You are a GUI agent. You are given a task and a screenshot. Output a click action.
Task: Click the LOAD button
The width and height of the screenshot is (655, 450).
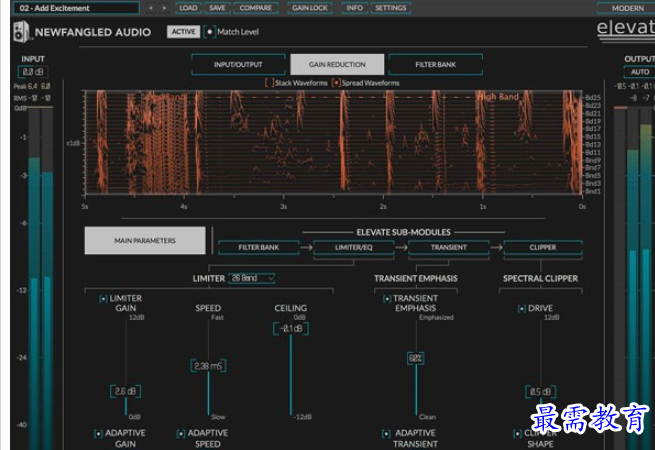[188, 8]
